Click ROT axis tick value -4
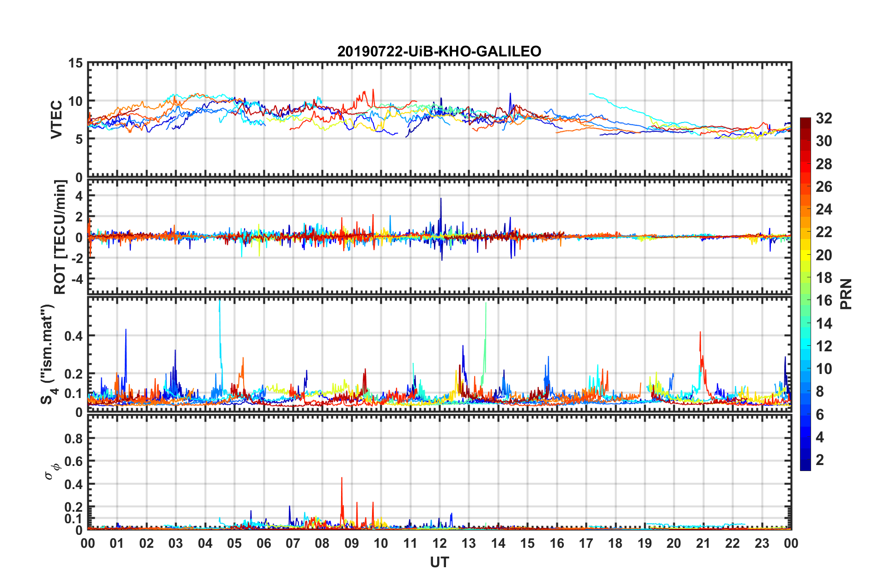This screenshot has height=588, width=879. point(77,279)
